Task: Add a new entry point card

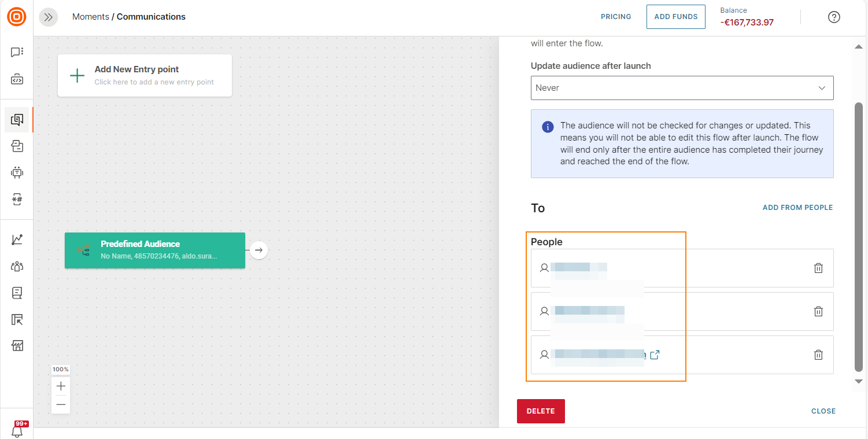Action: coord(145,75)
